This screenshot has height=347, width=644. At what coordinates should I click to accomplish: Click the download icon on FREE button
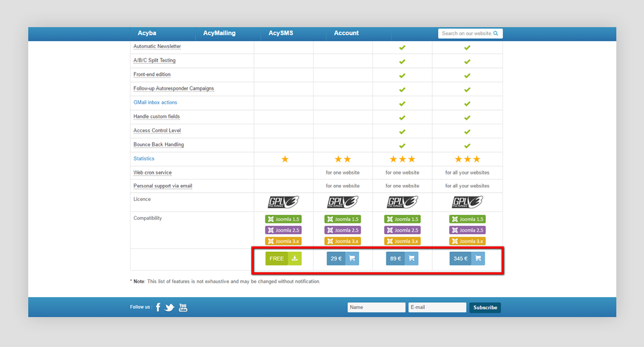pos(295,259)
